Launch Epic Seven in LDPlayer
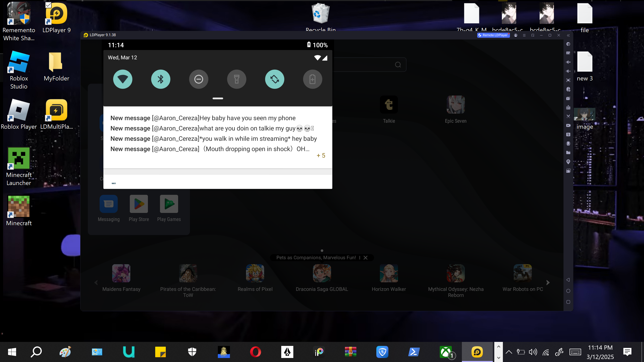Viewport: 644px width, 362px height. [x=456, y=110]
